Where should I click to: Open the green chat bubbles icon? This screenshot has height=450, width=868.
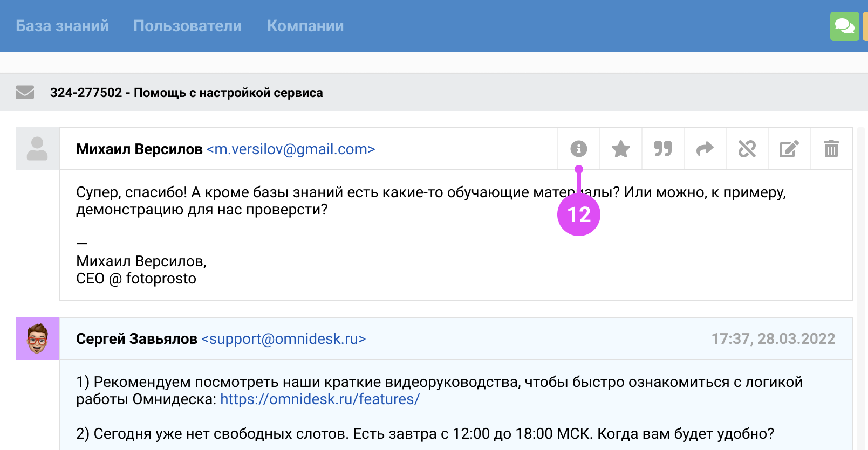[x=844, y=26]
